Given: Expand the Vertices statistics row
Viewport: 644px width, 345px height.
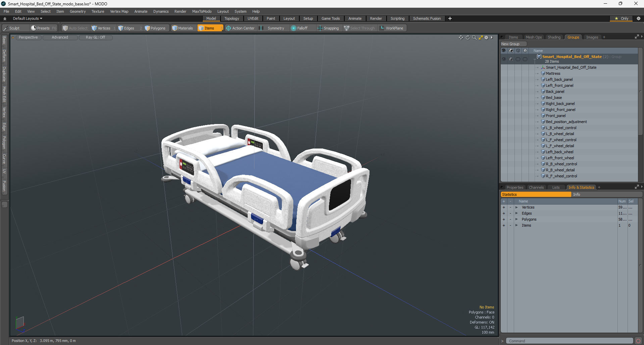Looking at the screenshot, I should 516,207.
